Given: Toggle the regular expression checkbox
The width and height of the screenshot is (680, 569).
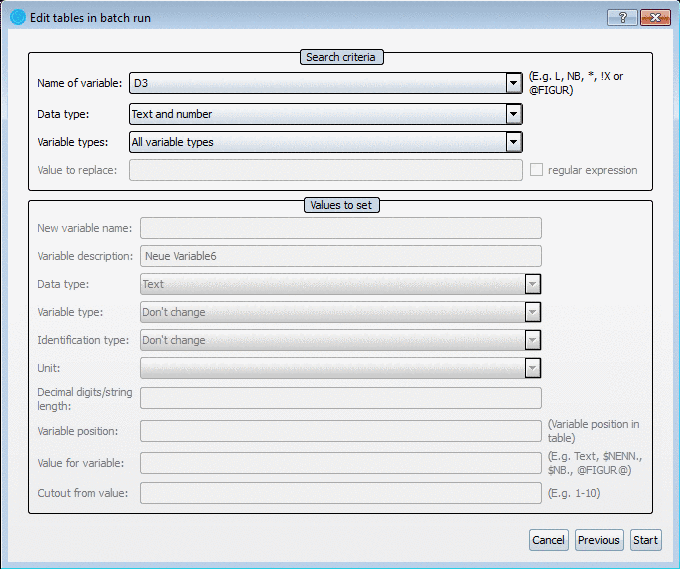Looking at the screenshot, I should click(x=537, y=170).
